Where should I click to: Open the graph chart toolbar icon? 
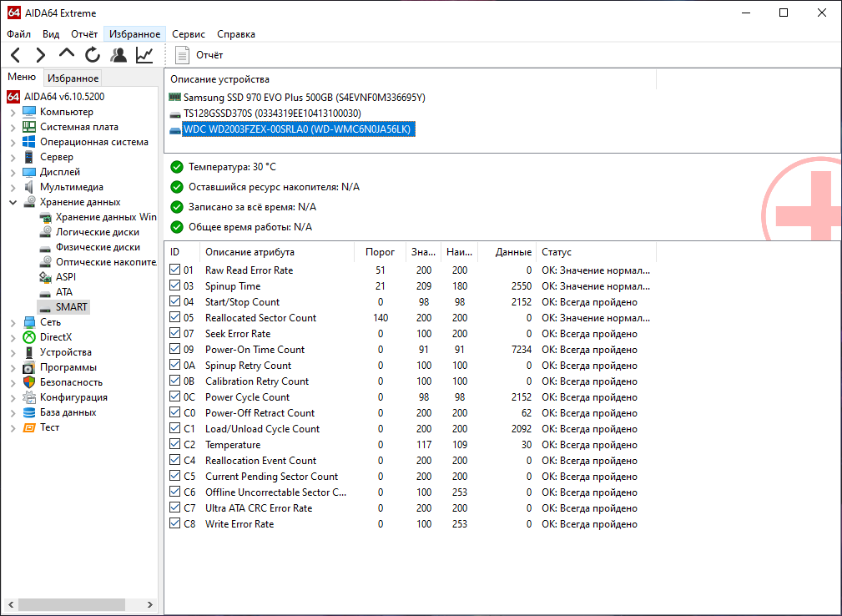point(144,55)
